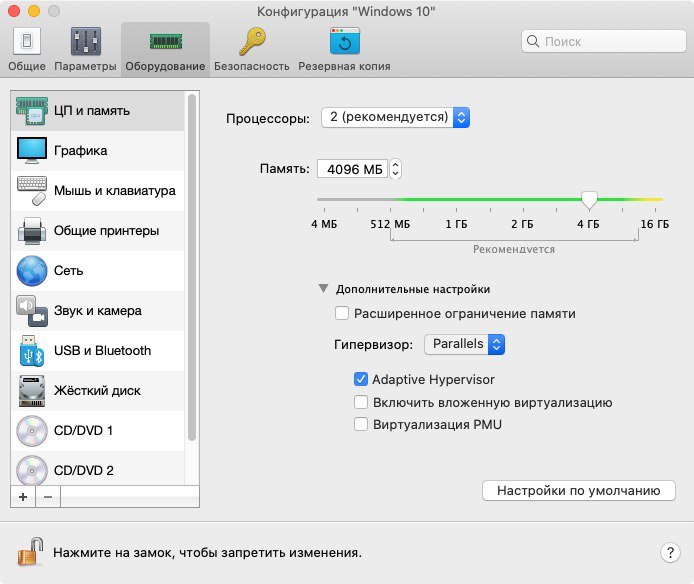
Task: Click the ЦП и память chip icon
Action: pyautogui.click(x=32, y=111)
